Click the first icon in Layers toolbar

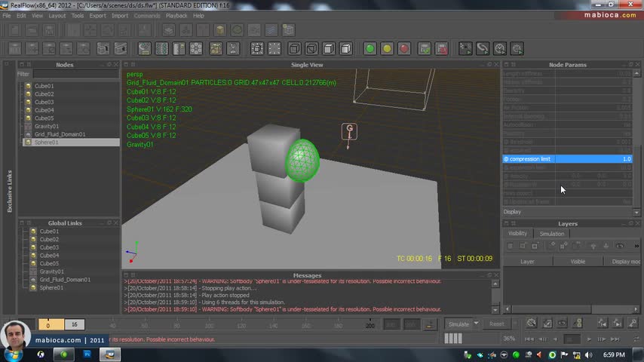coord(510,246)
